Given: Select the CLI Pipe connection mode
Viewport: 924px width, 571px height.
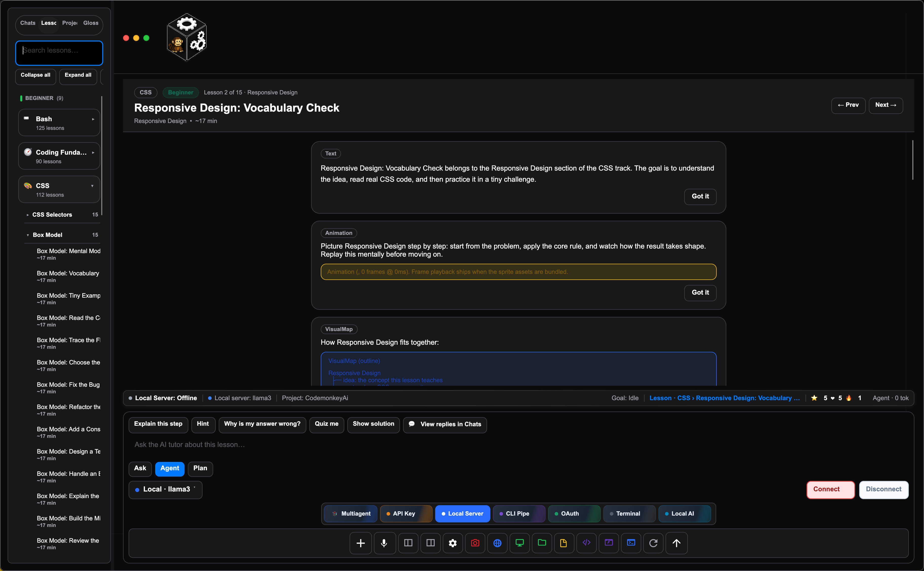Looking at the screenshot, I should pos(519,514).
